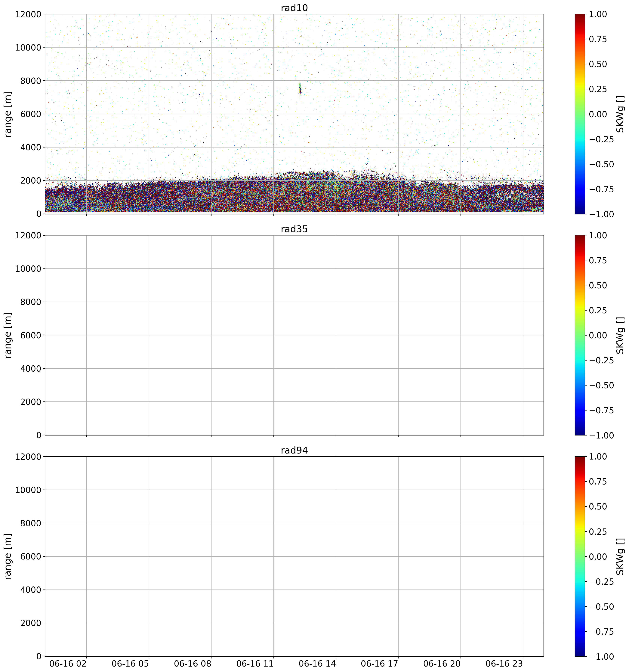Click the rad94 colorbar gradient
This screenshot has height=672, width=629.
pyautogui.click(x=580, y=556)
